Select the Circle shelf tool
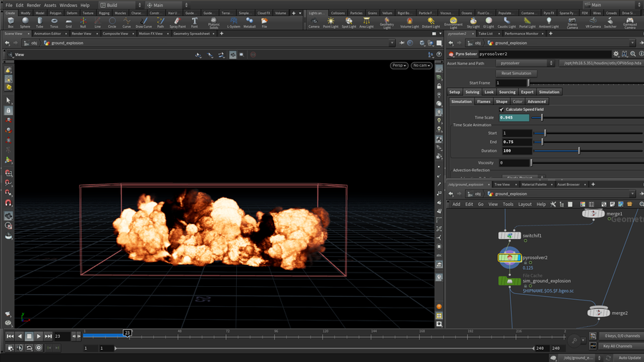This screenshot has height=362, width=644. pyautogui.click(x=112, y=22)
